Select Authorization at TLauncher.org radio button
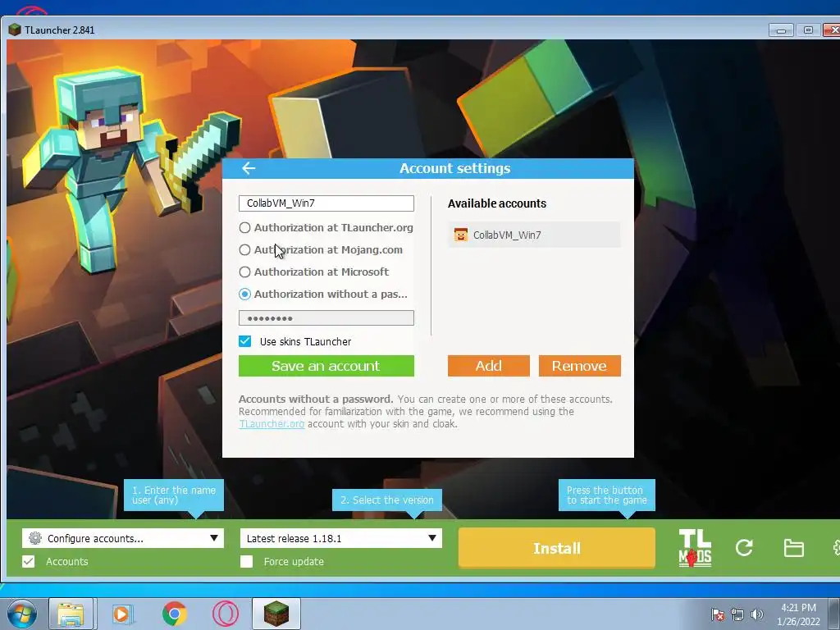Viewport: 840px width, 630px height. tap(244, 228)
